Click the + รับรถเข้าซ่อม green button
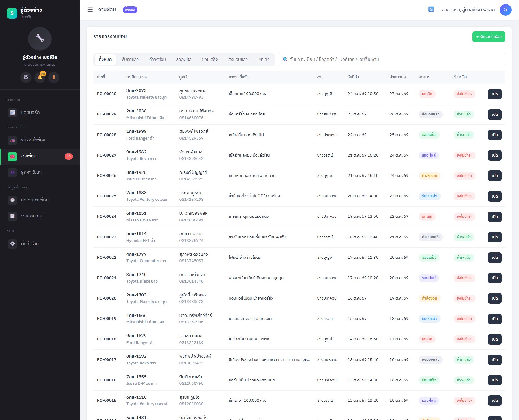This screenshot has height=420, width=519. coord(489,37)
